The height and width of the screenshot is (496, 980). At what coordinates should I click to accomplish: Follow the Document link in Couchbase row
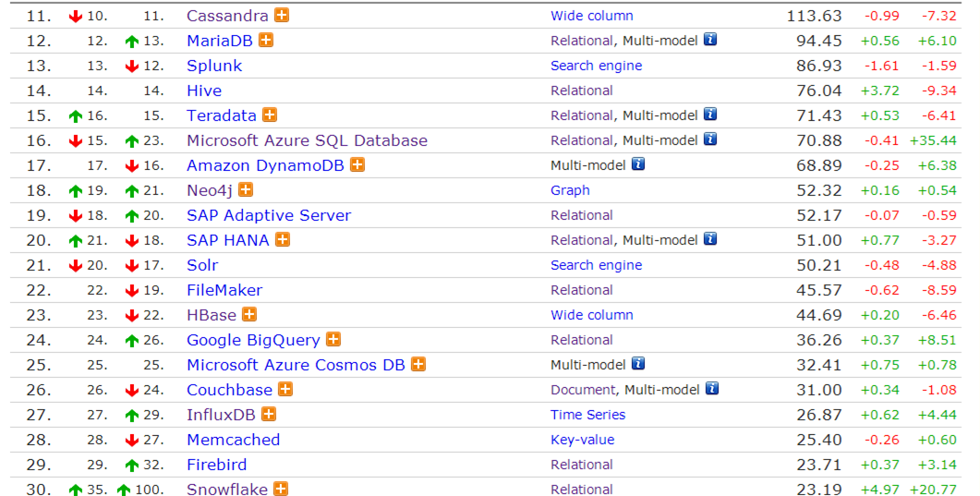pos(583,391)
